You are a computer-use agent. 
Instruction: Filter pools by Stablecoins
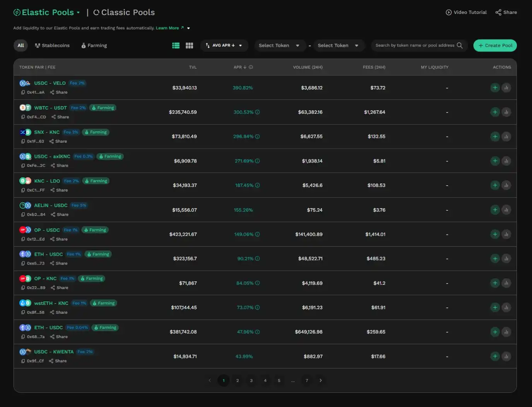click(x=52, y=46)
